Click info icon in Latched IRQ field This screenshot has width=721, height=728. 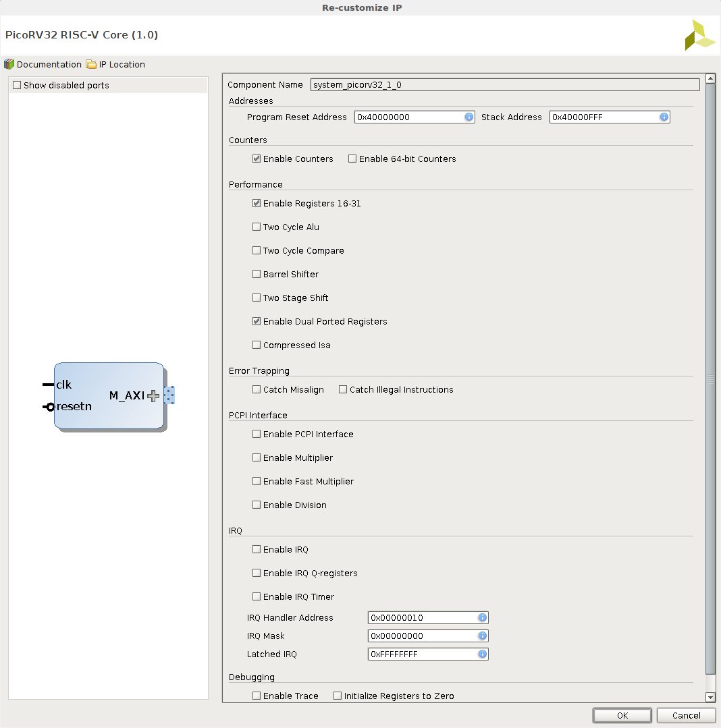tap(482, 654)
